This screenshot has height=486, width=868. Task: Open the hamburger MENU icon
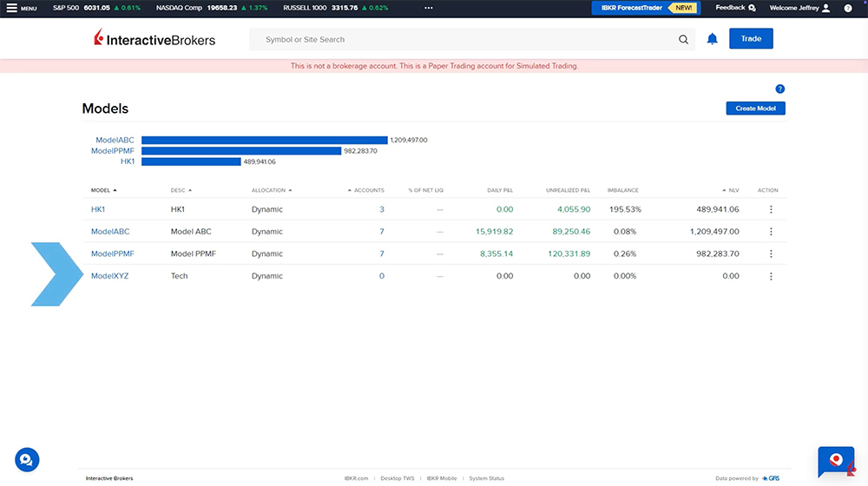[11, 8]
